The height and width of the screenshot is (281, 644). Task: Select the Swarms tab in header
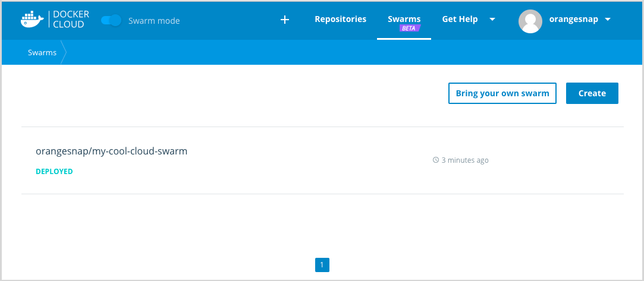pyautogui.click(x=404, y=19)
